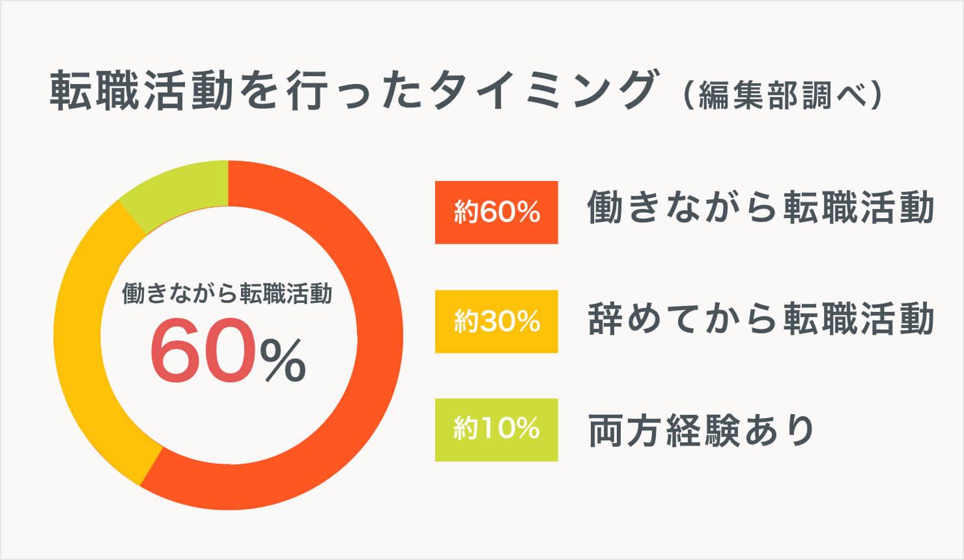Select the legend label 辞めてから転職活動
The height and width of the screenshot is (560, 964).
point(761,318)
